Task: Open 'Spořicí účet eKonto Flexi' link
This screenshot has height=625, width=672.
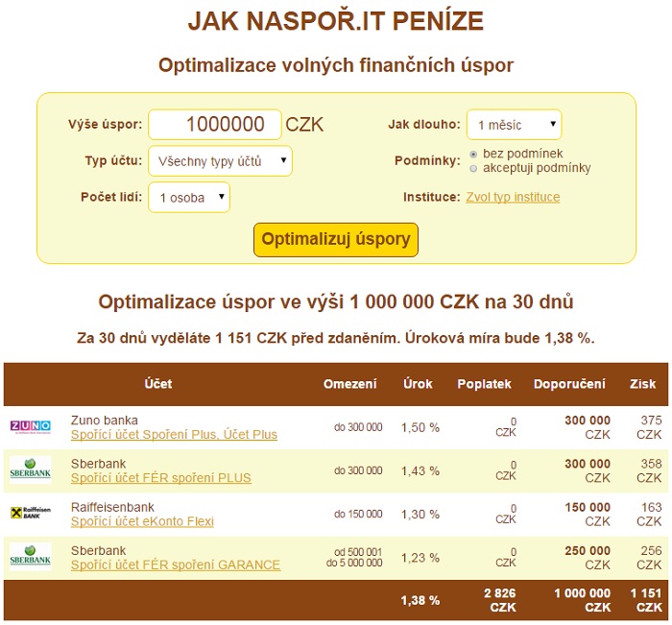Action: tap(142, 521)
